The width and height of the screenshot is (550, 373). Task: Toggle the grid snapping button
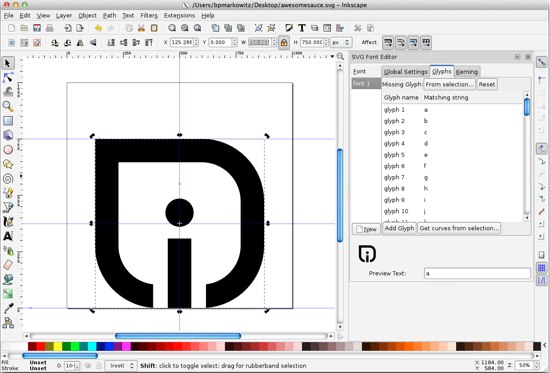(541, 268)
